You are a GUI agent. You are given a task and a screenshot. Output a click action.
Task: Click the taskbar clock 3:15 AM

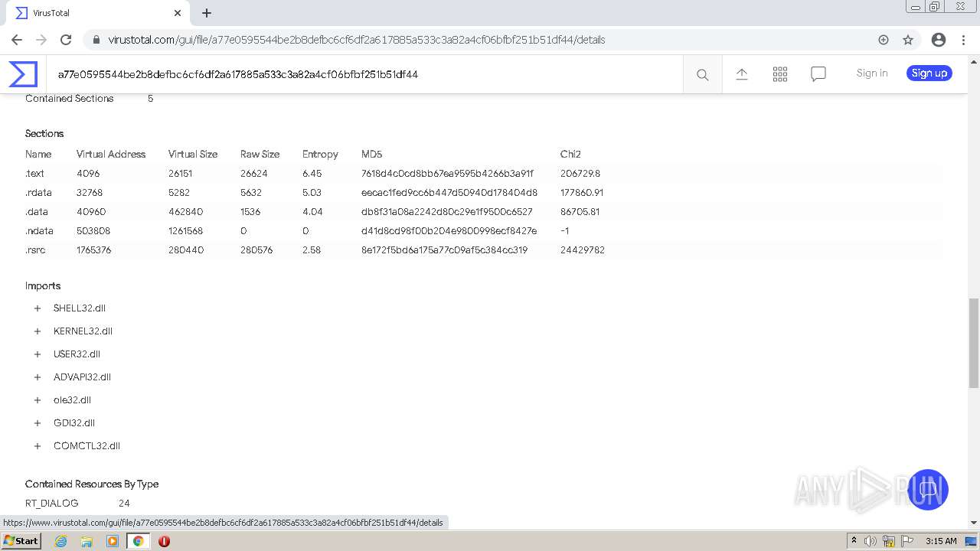[x=941, y=541]
